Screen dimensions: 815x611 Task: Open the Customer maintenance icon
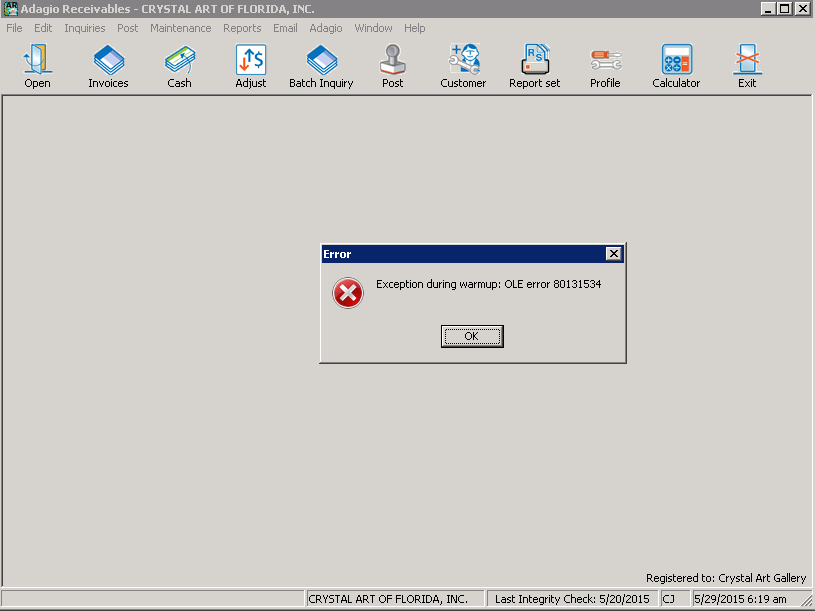(x=463, y=61)
